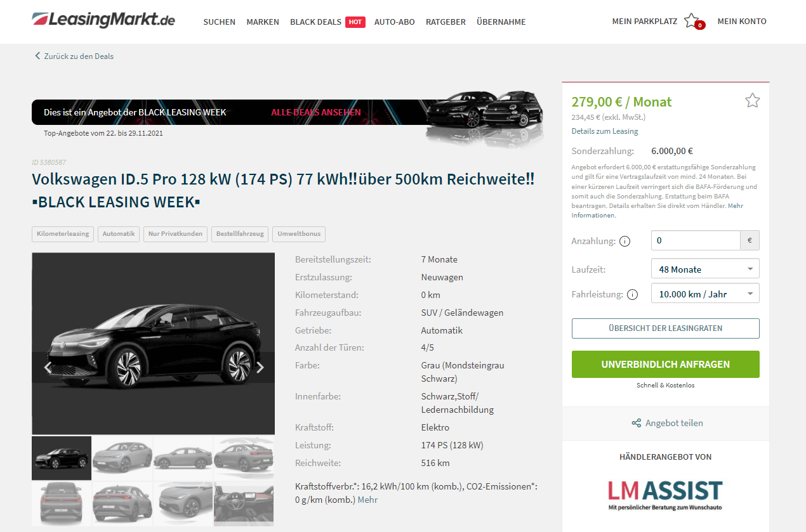Screen dimensions: 806x532
Task: Click the share icon beside Angebot teilen
Action: 636,423
